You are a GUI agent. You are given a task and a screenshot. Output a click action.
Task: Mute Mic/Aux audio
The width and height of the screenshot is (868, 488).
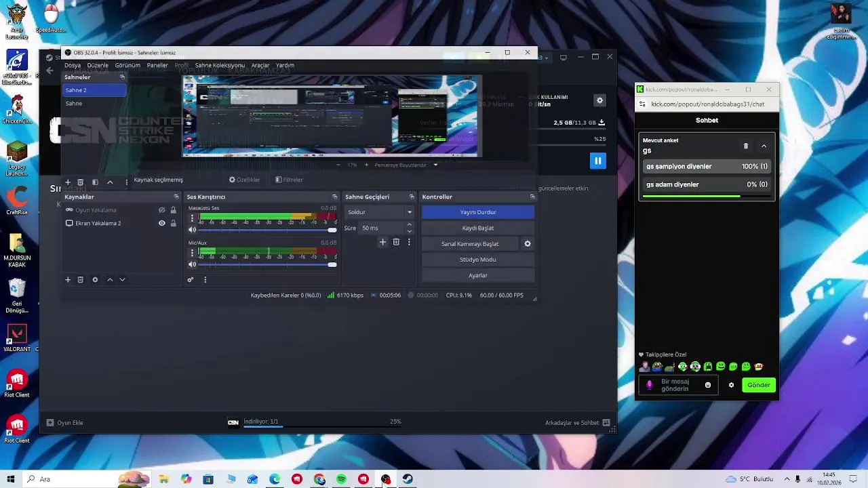(x=192, y=264)
